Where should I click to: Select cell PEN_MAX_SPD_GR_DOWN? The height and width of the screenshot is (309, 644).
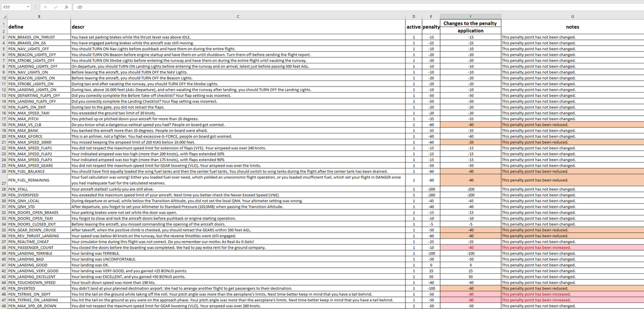(x=39, y=306)
